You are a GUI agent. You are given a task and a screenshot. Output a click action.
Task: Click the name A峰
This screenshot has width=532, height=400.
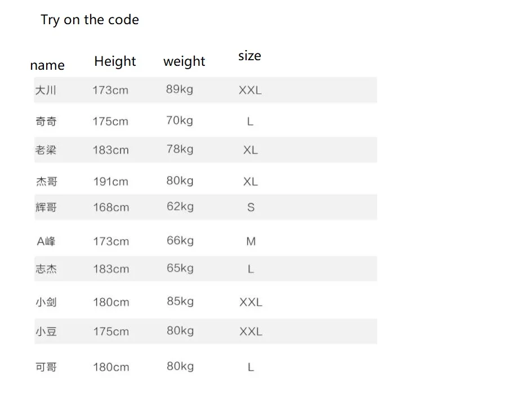point(46,241)
